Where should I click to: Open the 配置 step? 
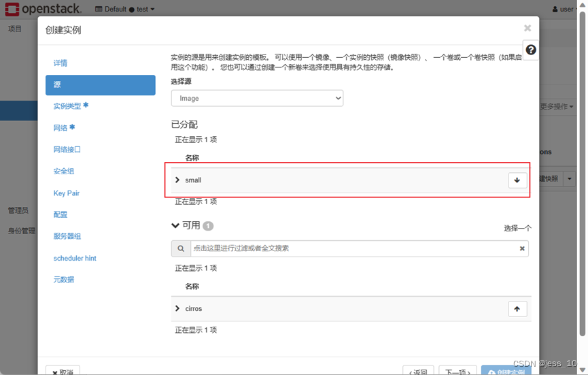[60, 214]
